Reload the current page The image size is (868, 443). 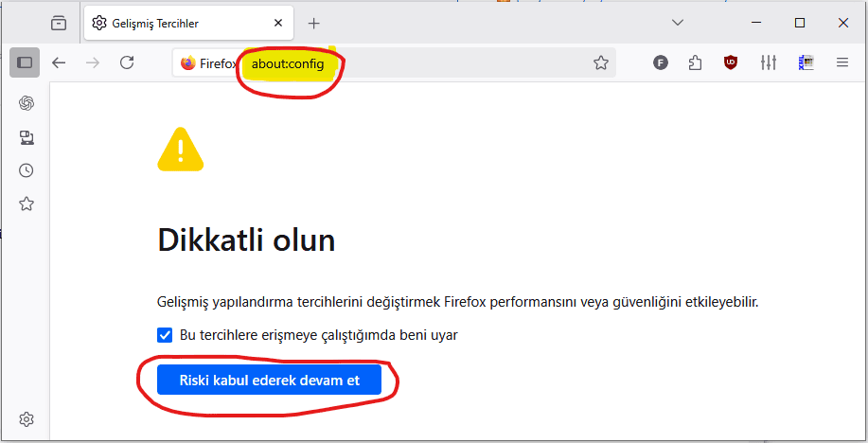(x=128, y=62)
